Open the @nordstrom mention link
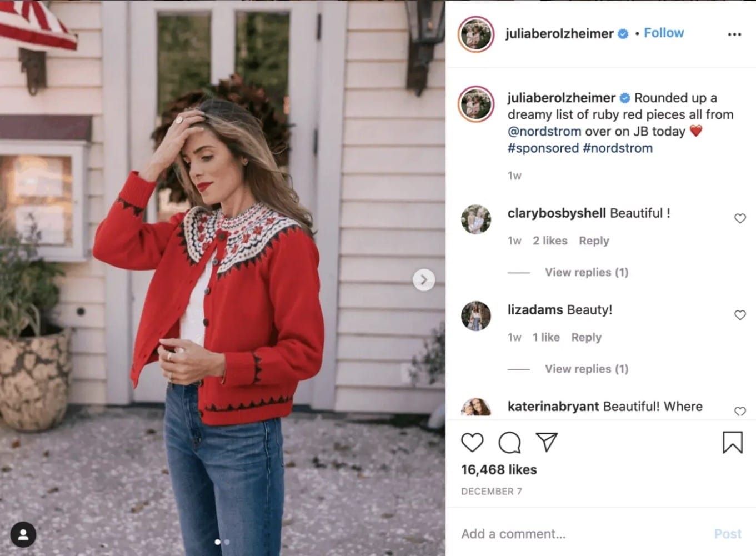This screenshot has width=756, height=556. click(x=544, y=131)
